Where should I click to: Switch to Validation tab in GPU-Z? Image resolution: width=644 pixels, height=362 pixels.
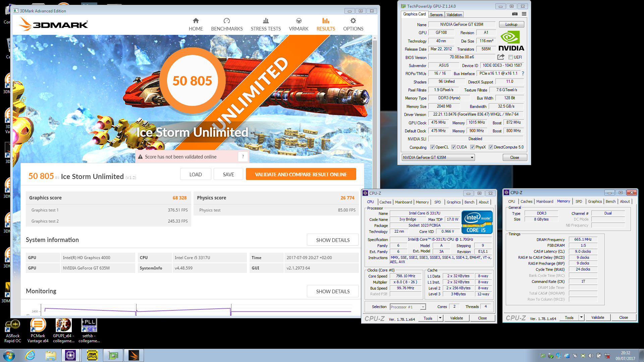pyautogui.click(x=454, y=15)
